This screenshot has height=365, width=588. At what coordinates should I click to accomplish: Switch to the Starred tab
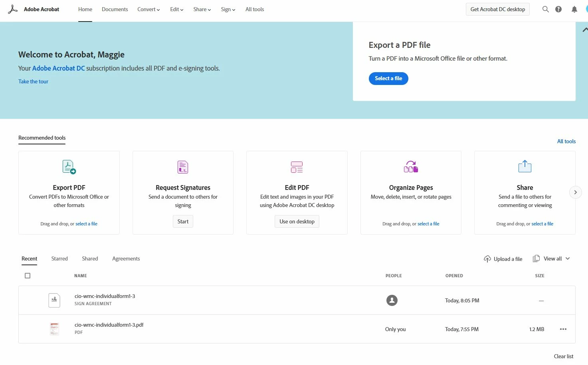click(x=59, y=258)
